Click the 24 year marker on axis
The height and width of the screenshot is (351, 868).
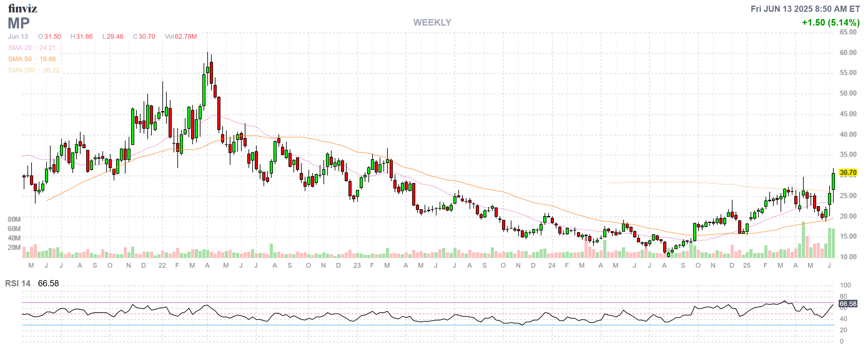point(552,265)
